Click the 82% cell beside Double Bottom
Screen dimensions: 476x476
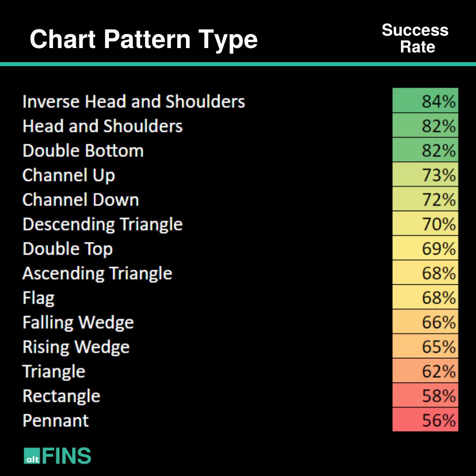click(425, 150)
